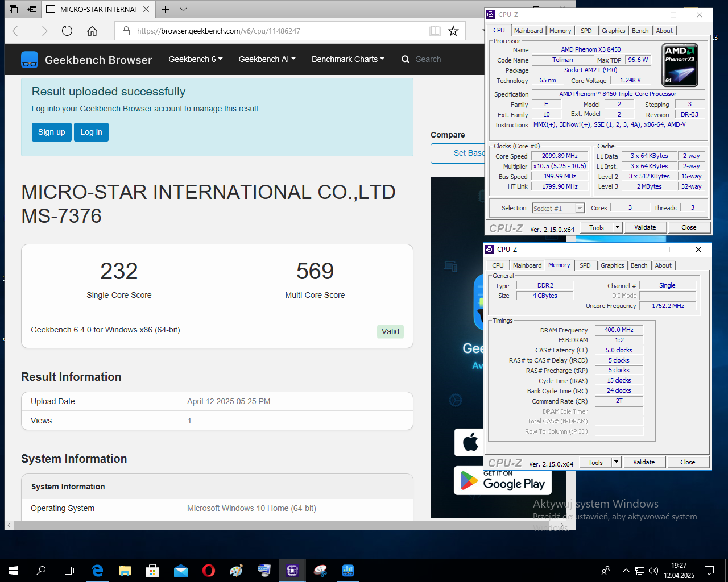Launch Microsoft Store from taskbar
Viewport: 728px width, 582px height.
pyautogui.click(x=152, y=571)
